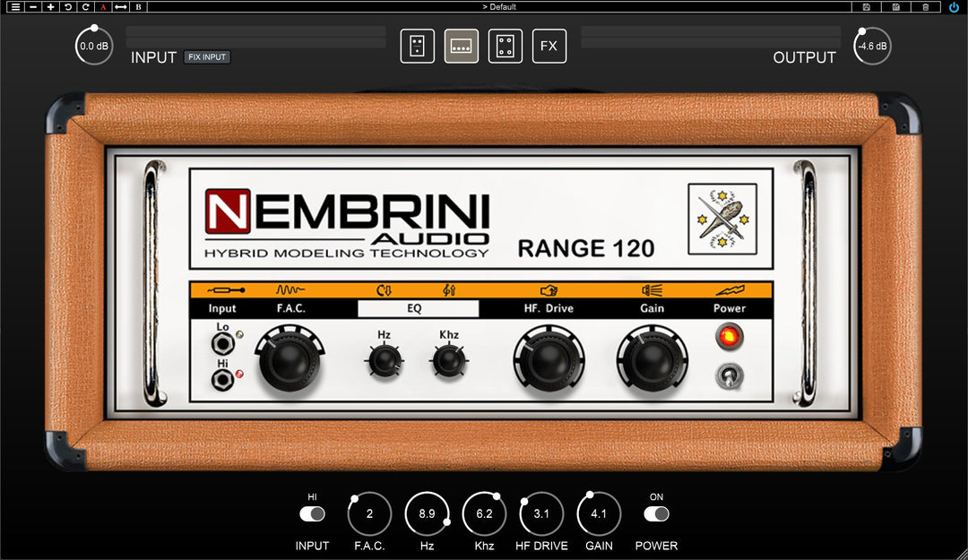Redo change with redo arrow
This screenshot has height=560, width=968.
(86, 7)
